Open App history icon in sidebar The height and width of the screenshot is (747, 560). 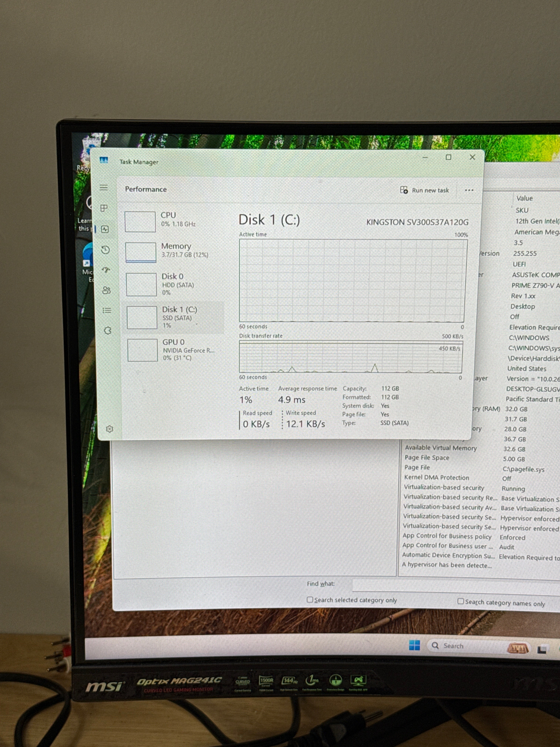coord(105,250)
